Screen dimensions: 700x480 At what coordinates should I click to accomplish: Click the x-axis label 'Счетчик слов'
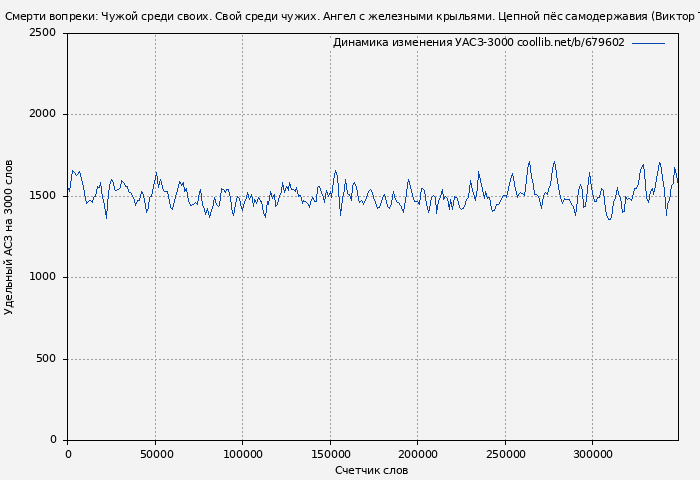tap(371, 470)
